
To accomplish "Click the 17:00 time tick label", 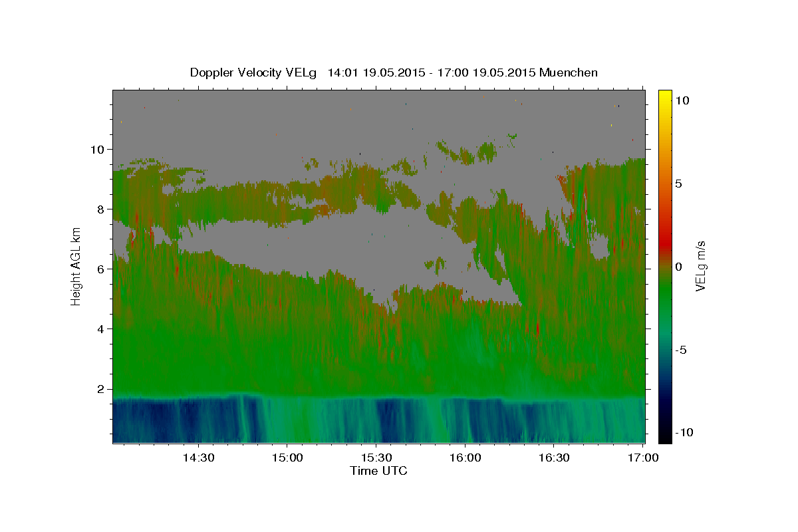I will (x=644, y=458).
